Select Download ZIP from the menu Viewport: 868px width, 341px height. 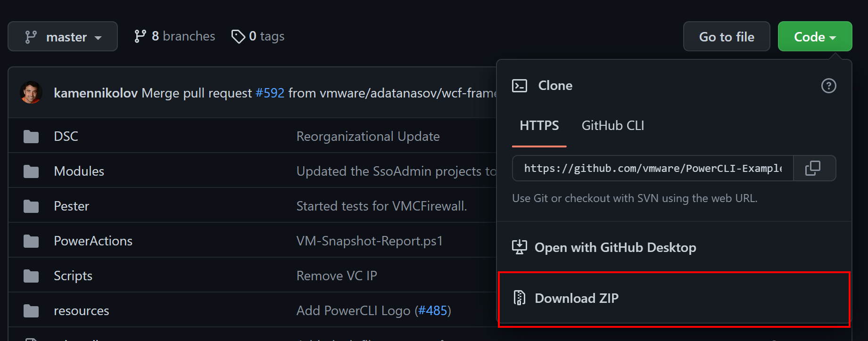pos(576,298)
